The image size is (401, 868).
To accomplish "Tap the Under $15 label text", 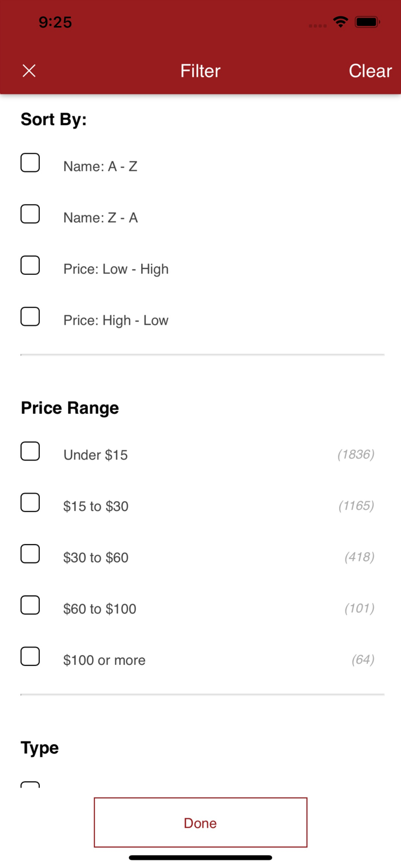I will (x=95, y=455).
